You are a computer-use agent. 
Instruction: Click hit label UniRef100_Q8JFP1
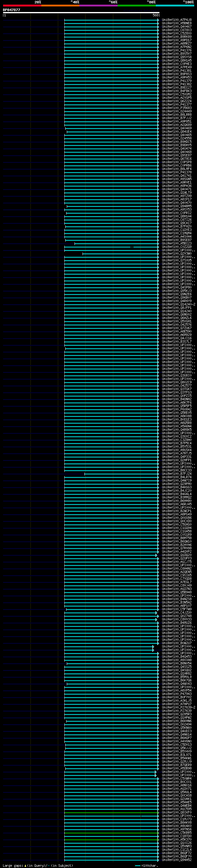tap(176, 308)
